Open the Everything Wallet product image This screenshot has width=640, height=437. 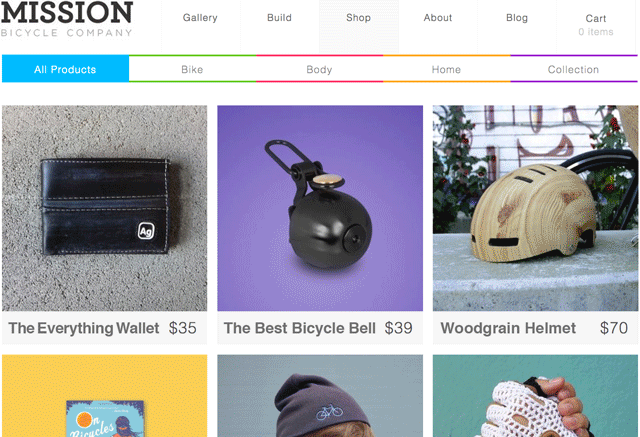pos(104,208)
